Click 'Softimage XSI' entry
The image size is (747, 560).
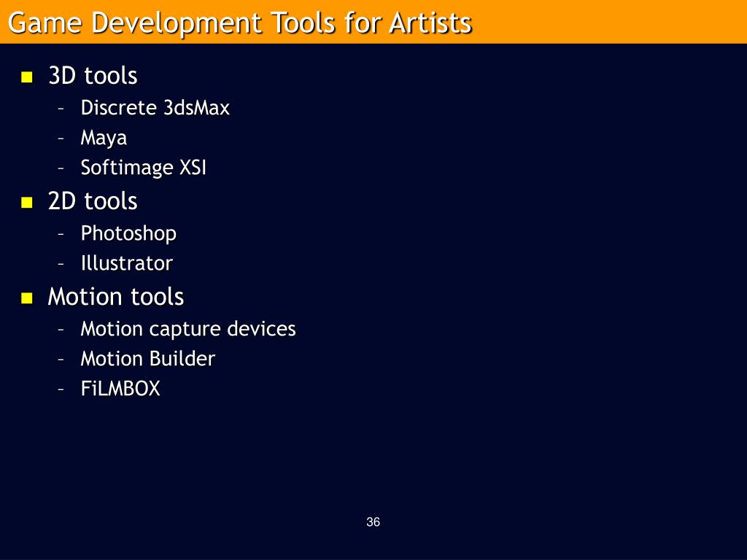(x=144, y=168)
